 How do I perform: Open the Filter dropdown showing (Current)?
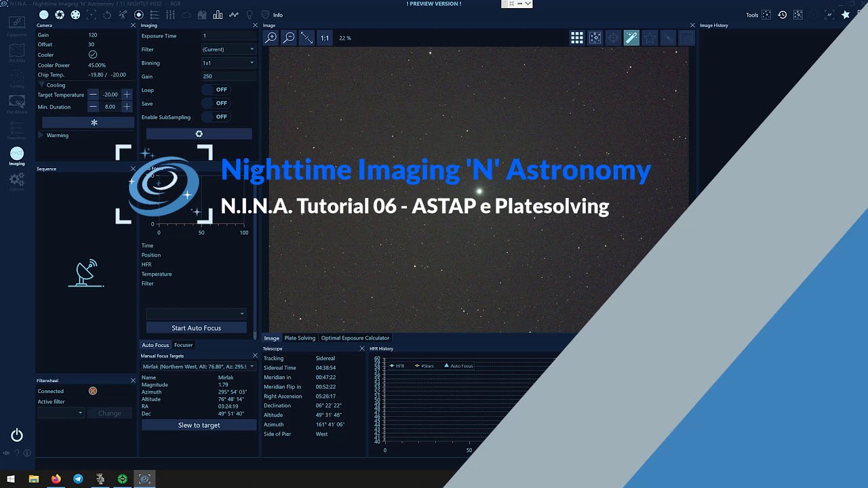click(228, 49)
